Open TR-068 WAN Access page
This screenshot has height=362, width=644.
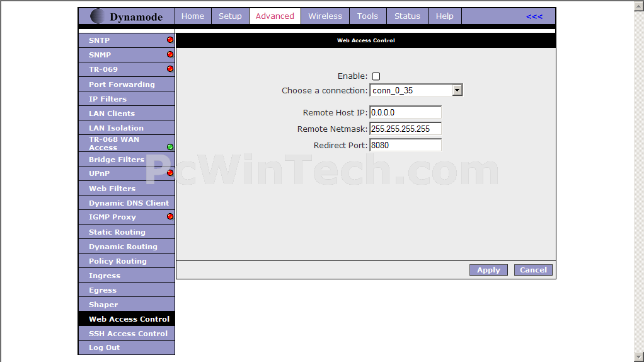pos(127,143)
